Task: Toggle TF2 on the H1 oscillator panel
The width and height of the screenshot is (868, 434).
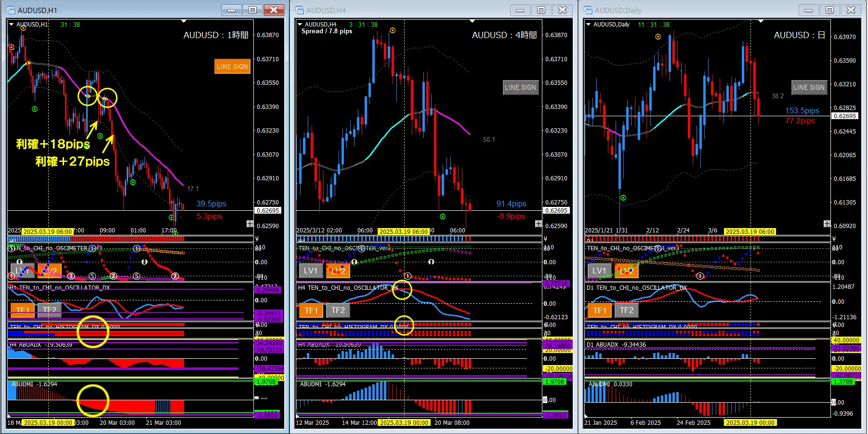Action: click(49, 310)
